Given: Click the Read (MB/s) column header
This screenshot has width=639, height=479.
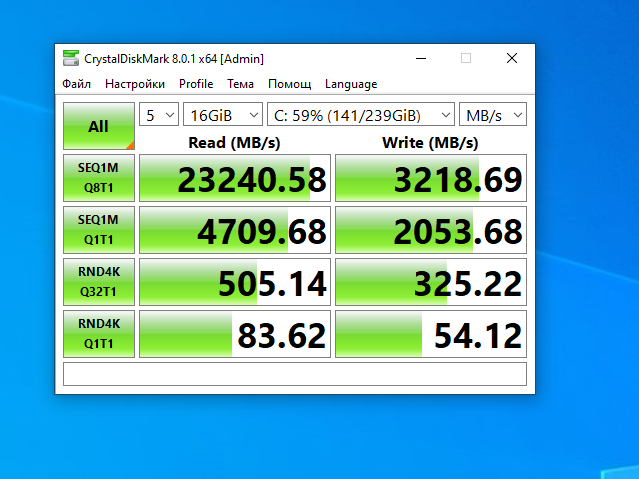Looking at the screenshot, I should pyautogui.click(x=234, y=143).
